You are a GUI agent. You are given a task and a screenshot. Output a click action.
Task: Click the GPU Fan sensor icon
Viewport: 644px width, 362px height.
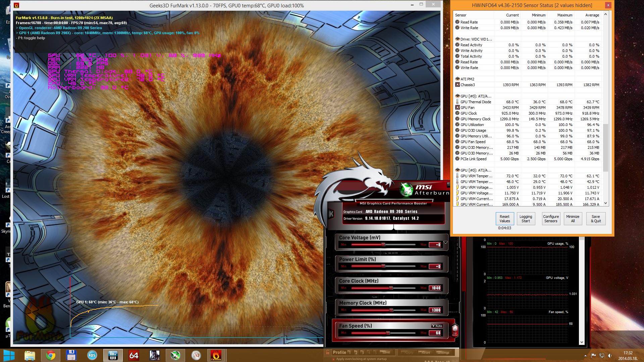coord(457,108)
